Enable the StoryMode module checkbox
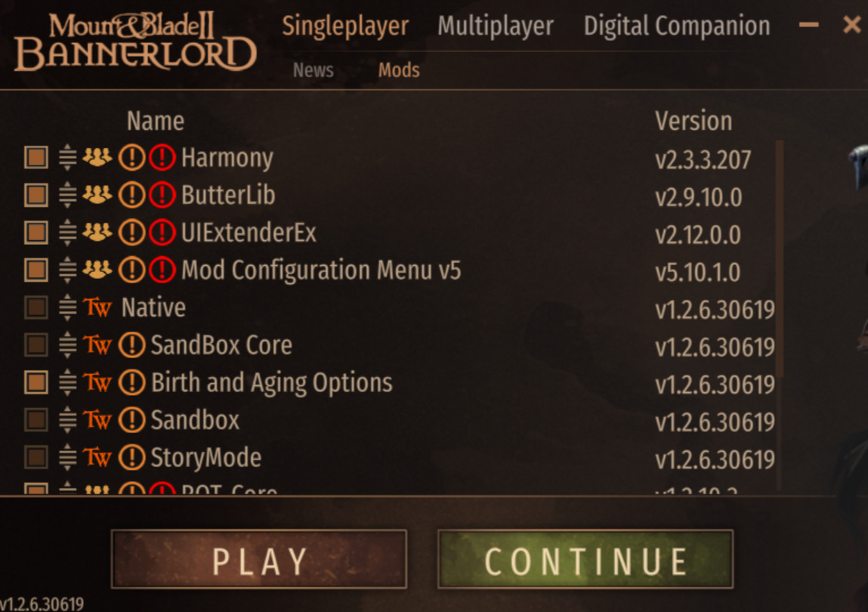This screenshot has width=868, height=612. tap(36, 457)
